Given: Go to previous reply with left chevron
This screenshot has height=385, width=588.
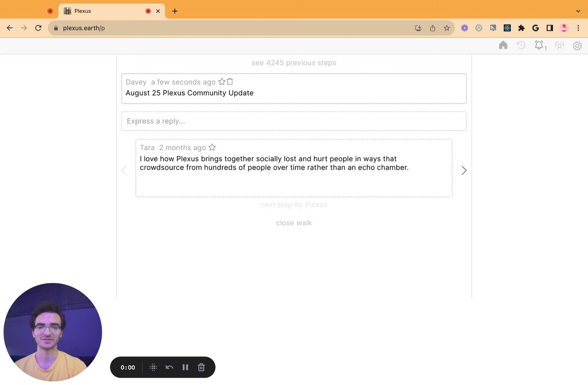Looking at the screenshot, I should click(124, 170).
